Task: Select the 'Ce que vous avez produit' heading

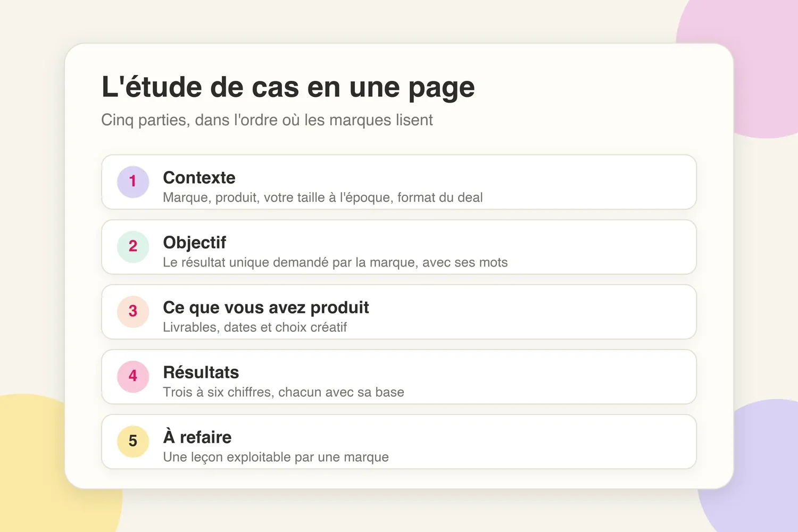Action: [266, 307]
